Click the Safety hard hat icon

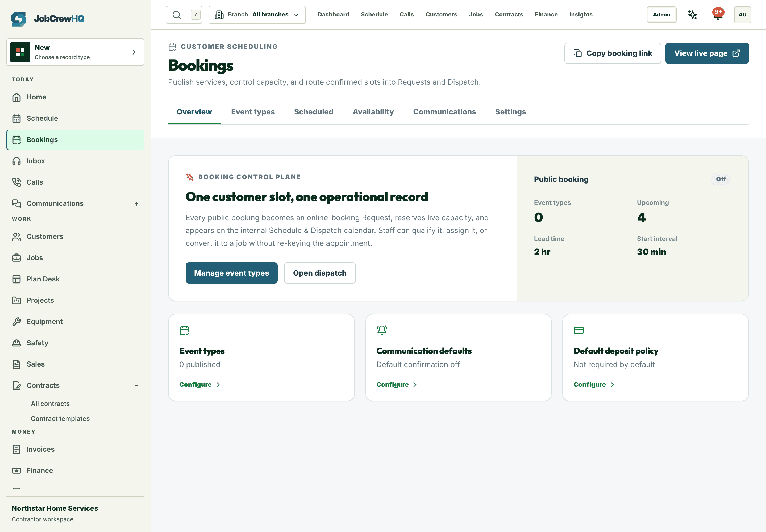tap(16, 343)
